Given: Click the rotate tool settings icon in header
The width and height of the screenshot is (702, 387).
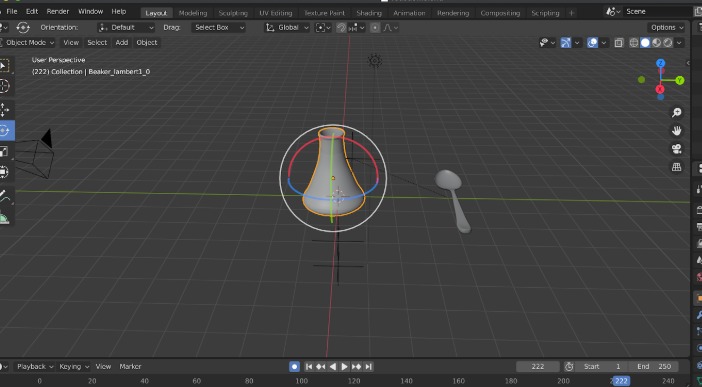Looking at the screenshot, I should [23, 28].
